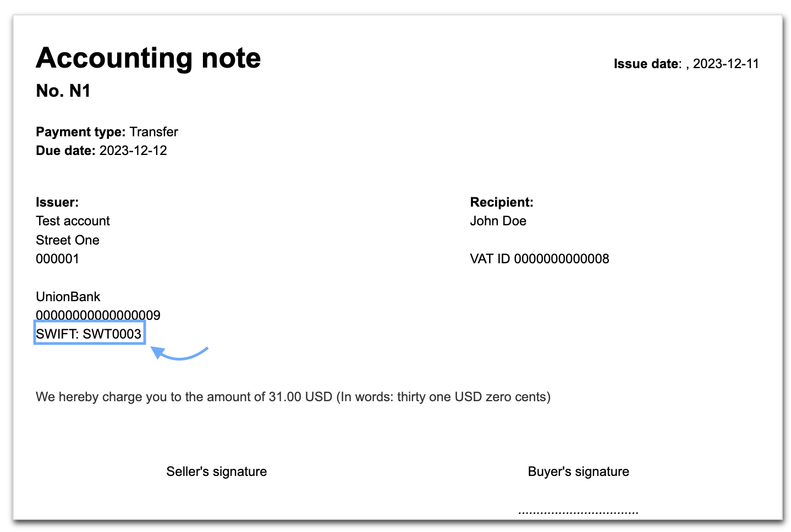
Task: Select the due date 2023-12-12 text
Action: (133, 151)
